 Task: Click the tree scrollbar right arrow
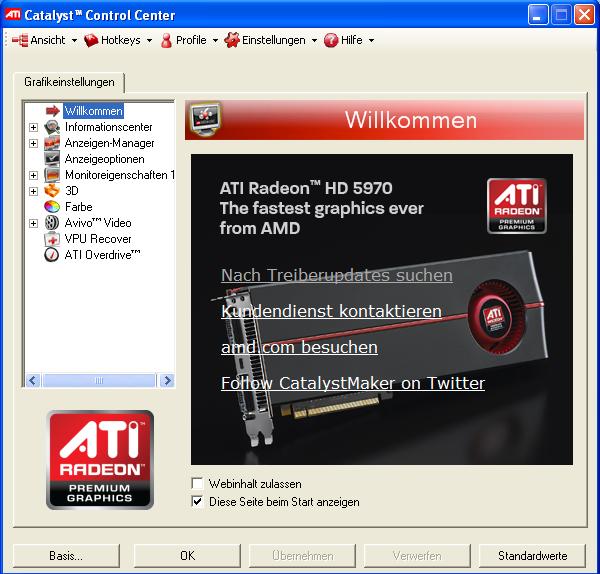click(x=167, y=380)
